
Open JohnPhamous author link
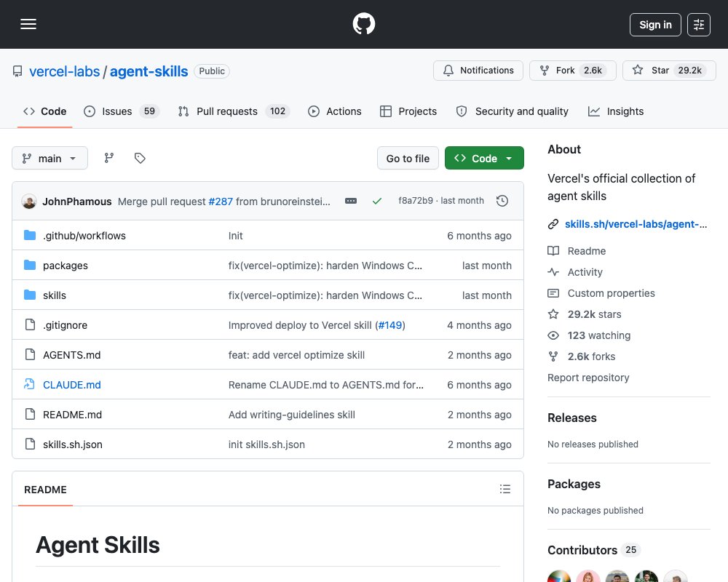(77, 202)
